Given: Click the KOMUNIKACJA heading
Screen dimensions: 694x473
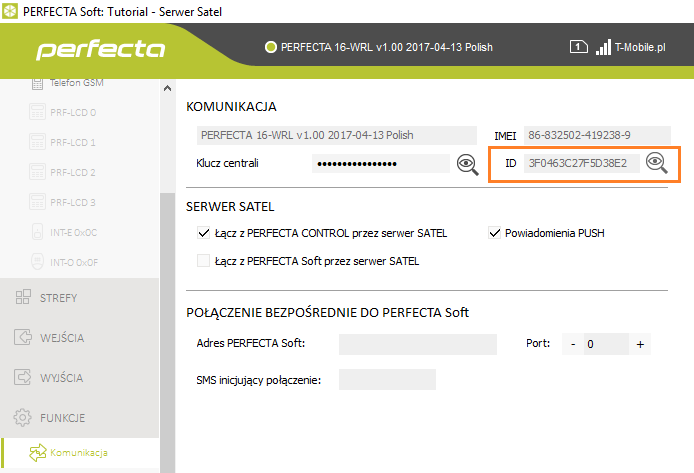Looking at the screenshot, I should point(231,107).
